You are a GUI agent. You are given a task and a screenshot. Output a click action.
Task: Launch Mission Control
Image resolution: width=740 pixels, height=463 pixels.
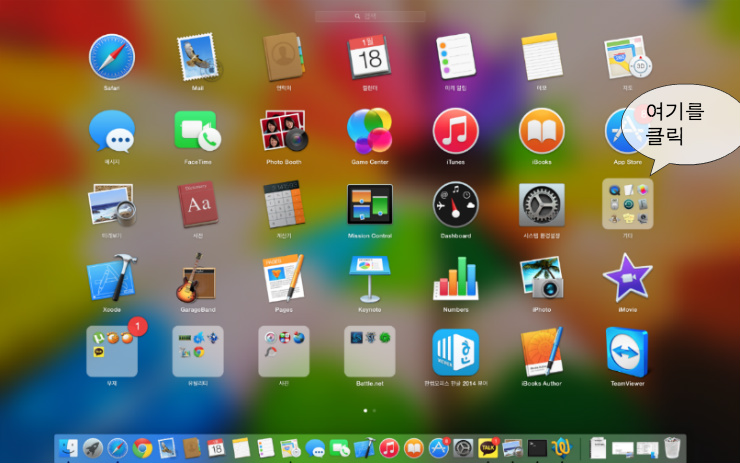[369, 204]
